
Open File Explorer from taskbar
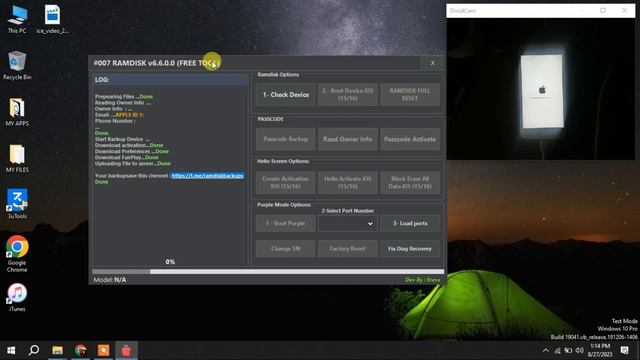pyautogui.click(x=57, y=350)
